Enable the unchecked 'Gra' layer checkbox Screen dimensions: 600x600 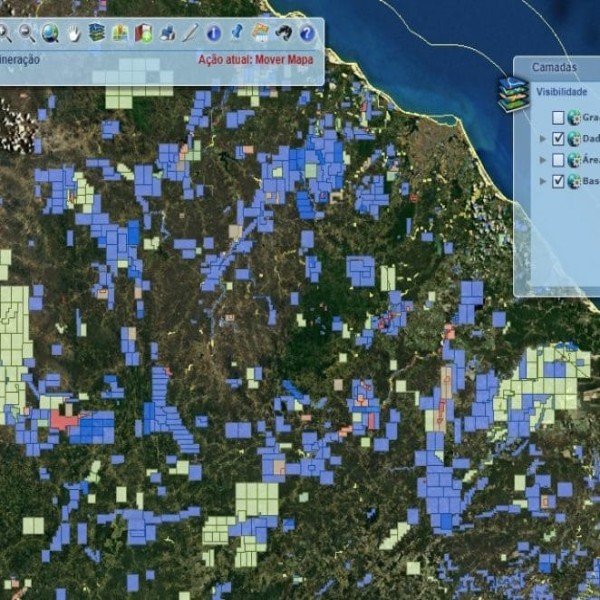(559, 117)
